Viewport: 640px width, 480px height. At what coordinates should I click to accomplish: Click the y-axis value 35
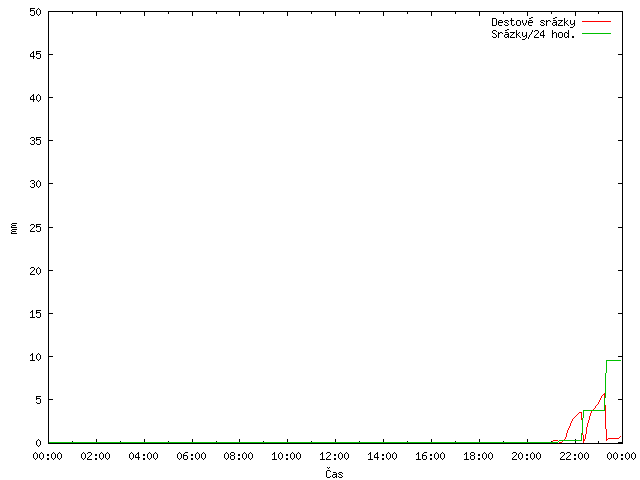[36, 141]
